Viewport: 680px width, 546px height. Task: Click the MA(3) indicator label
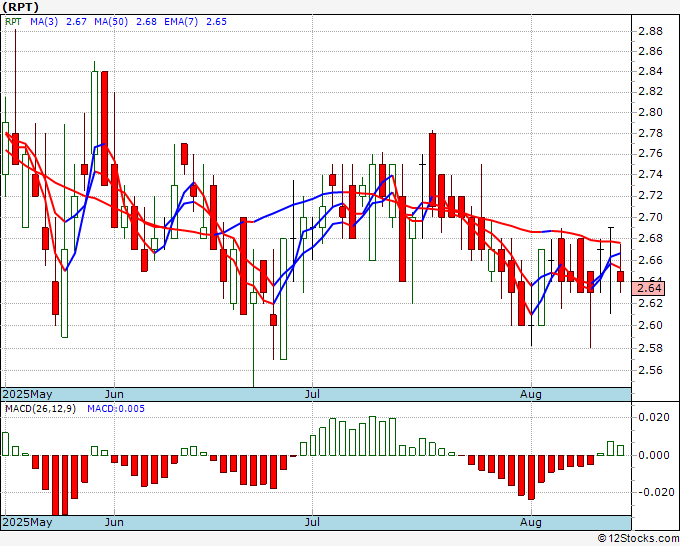click(x=44, y=22)
